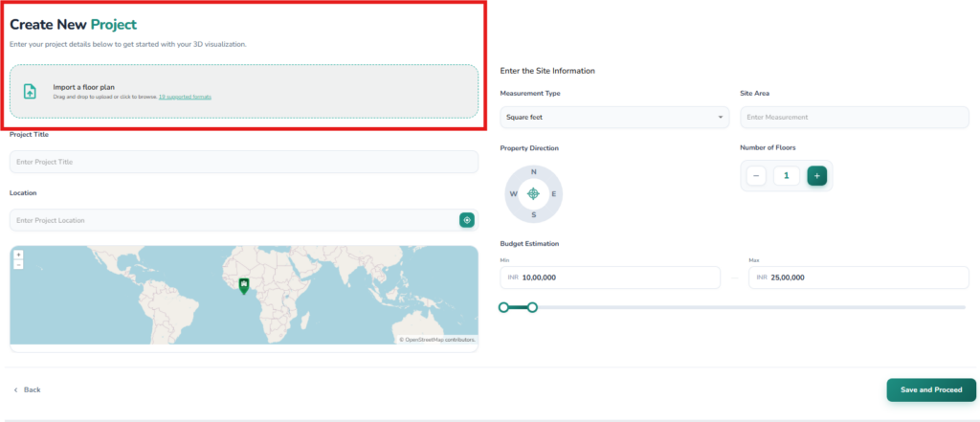Select North on the property direction compass
Viewport: 980px width, 422px height.
(x=533, y=172)
